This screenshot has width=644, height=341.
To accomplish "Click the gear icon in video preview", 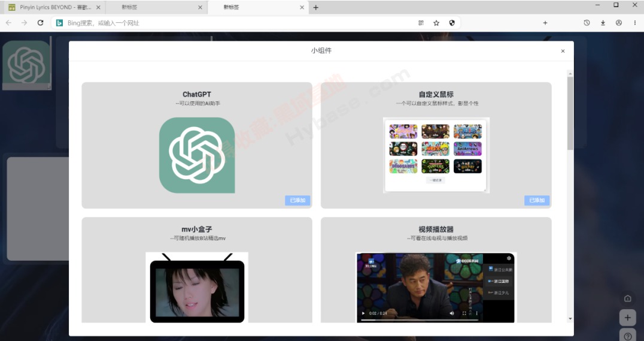I will point(509,258).
